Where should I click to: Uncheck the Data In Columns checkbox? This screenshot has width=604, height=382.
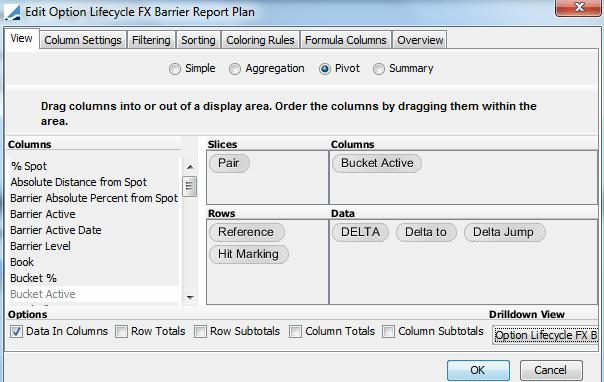click(16, 332)
